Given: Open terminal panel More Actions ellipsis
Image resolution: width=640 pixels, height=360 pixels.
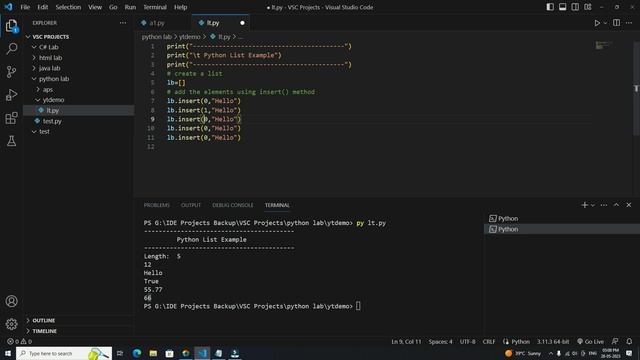Looking at the screenshot, I should pyautogui.click(x=604, y=205).
